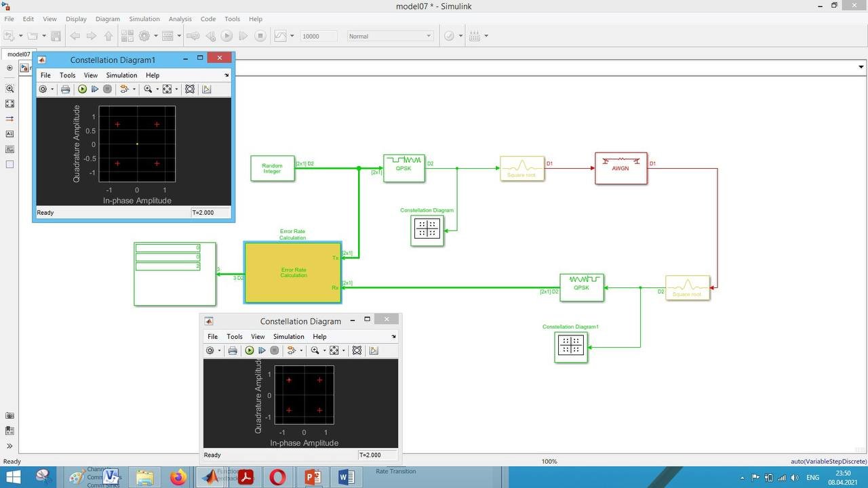Image resolution: width=868 pixels, height=488 pixels.
Task: Click ENG language indicator in system tray
Action: click(812, 477)
